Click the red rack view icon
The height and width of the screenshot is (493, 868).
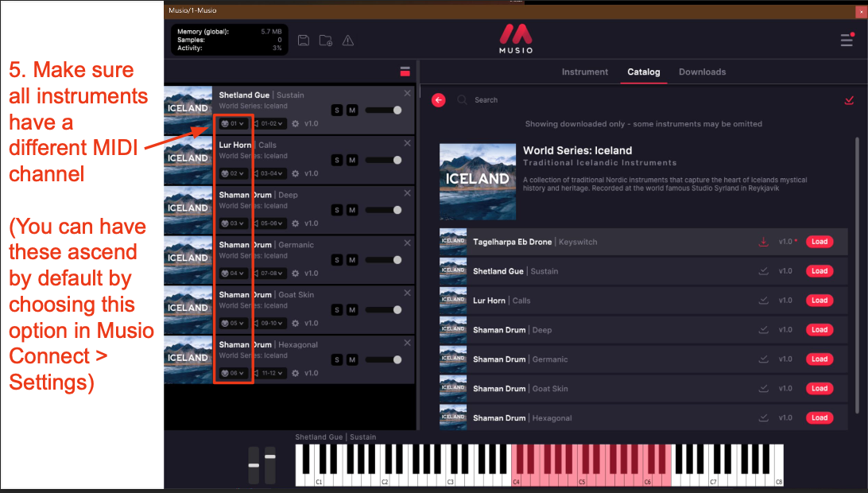point(405,72)
